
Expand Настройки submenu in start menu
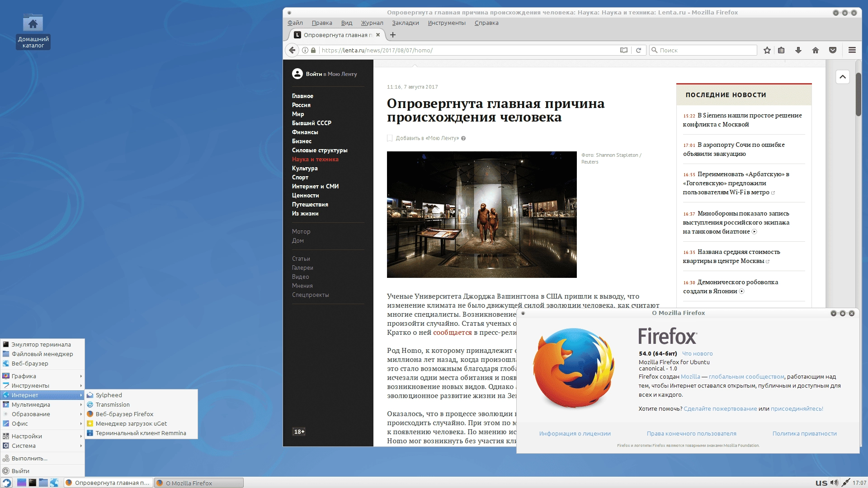coord(42,436)
